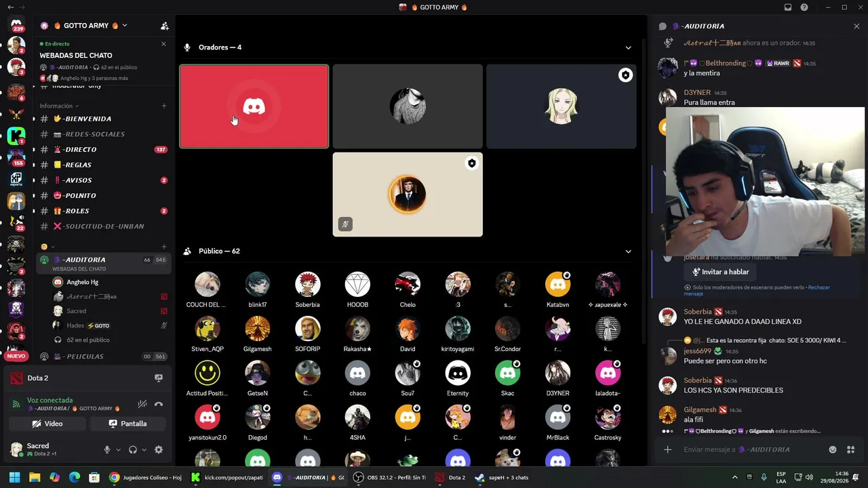Select the red Discord speaker tile

[x=254, y=106]
